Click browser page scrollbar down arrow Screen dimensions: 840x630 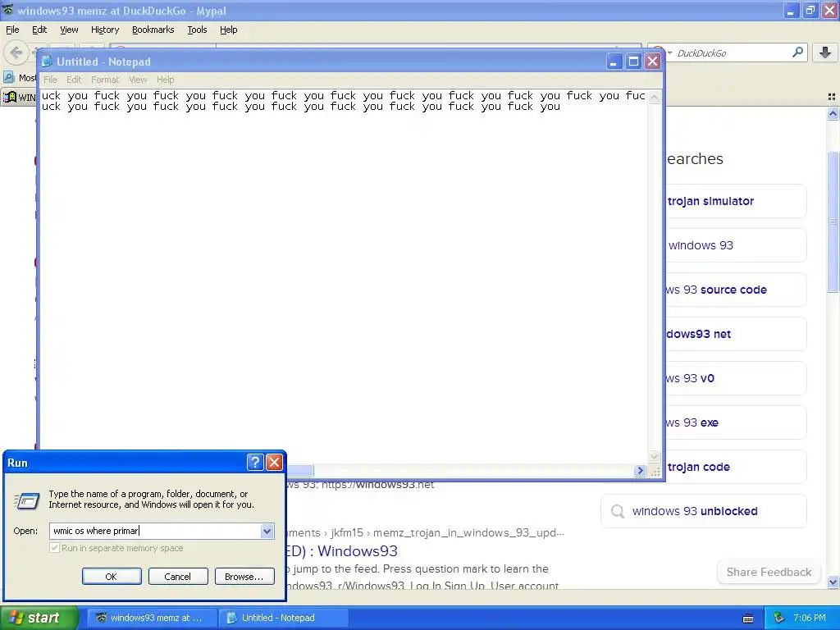pos(833,582)
